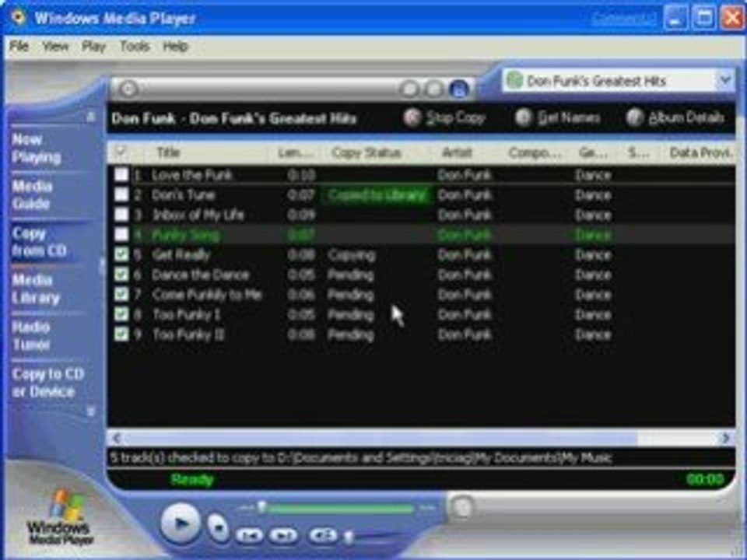Uncheck the Get Really track checkbox
This screenshot has height=560, width=747.
pyautogui.click(x=121, y=255)
